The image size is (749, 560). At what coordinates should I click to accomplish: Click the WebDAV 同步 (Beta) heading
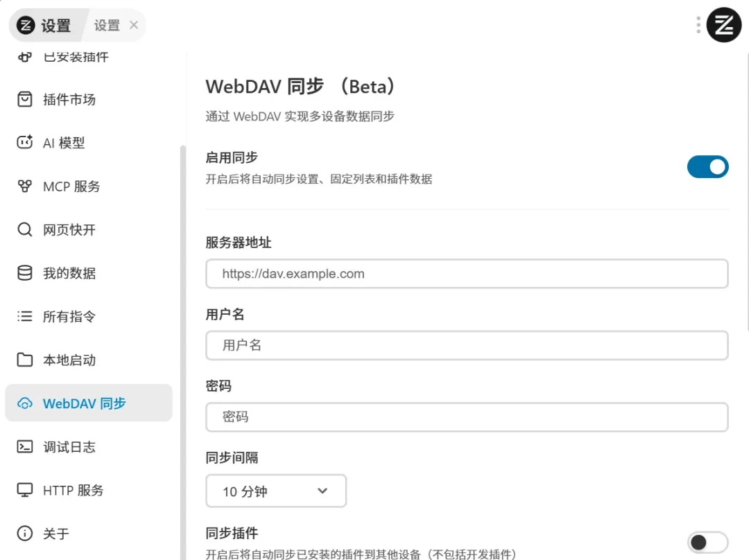pos(301,87)
